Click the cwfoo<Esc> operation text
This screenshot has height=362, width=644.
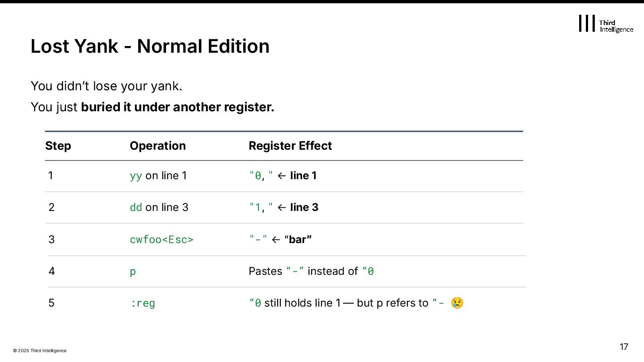(161, 240)
